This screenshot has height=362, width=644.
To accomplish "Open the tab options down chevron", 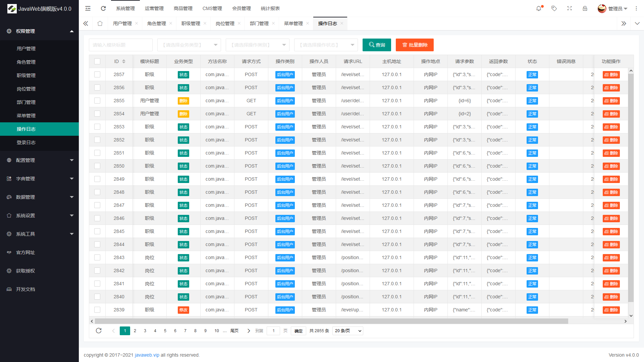I will point(637,23).
